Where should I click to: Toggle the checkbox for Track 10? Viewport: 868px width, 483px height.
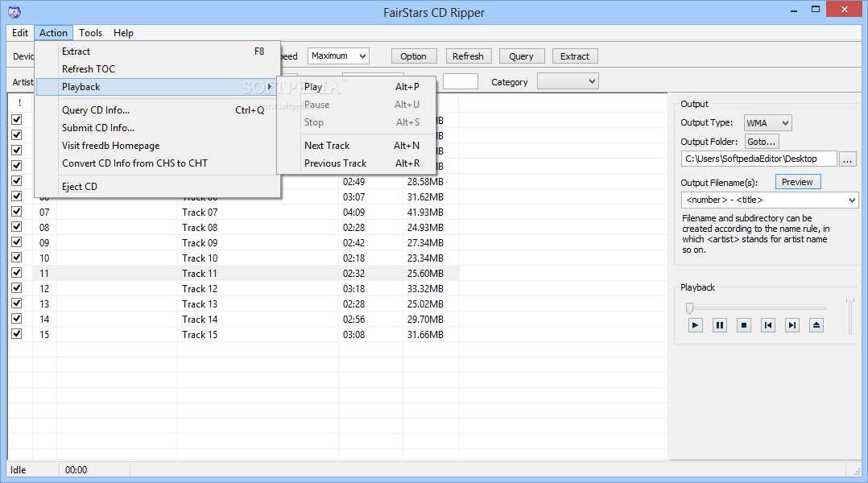(x=17, y=258)
